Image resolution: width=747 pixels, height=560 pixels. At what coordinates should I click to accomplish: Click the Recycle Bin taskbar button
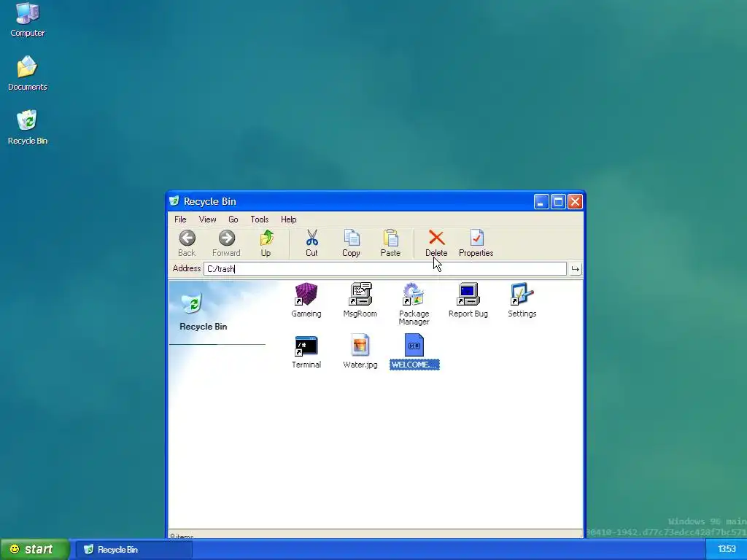pos(135,550)
